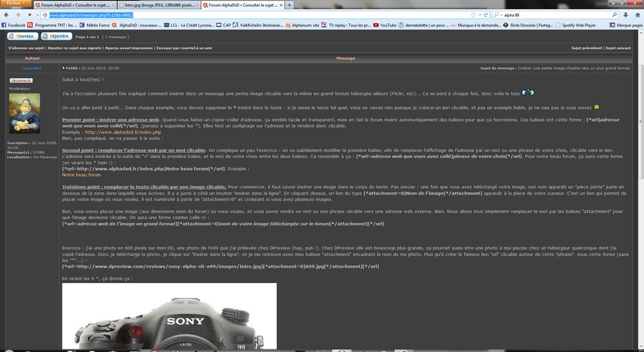The height and width of the screenshot is (352, 644).
Task: Close the active Forum AlphaDxD tab
Action: [x=281, y=5]
